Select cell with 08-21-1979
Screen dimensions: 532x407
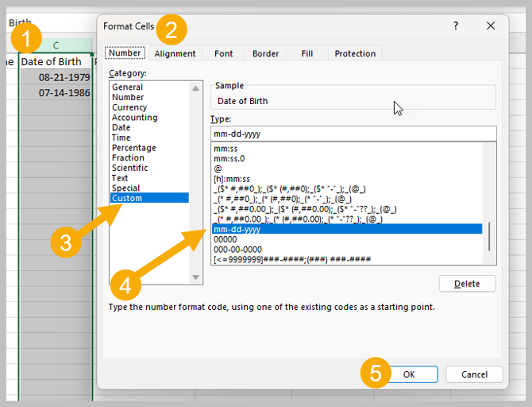tap(56, 77)
